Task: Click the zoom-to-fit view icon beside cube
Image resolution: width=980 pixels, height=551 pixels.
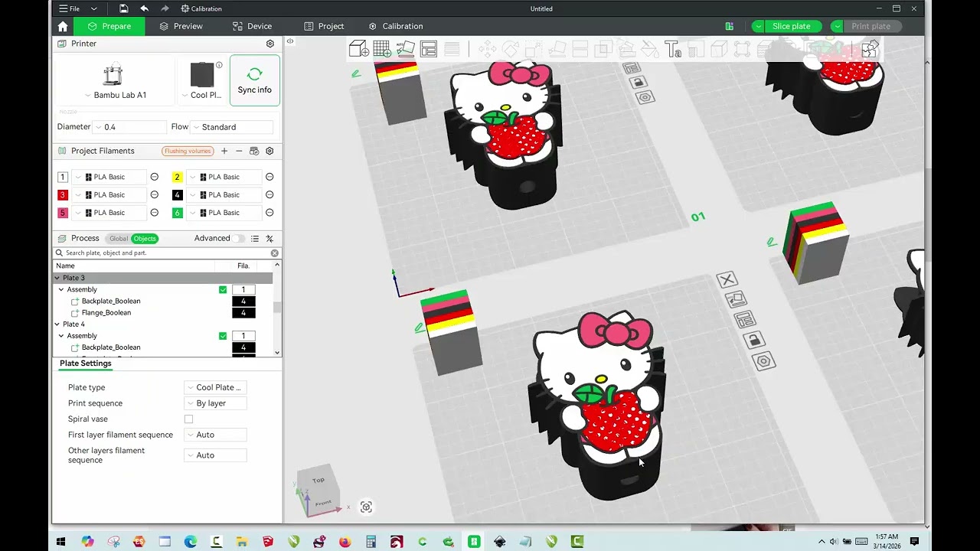Action: (366, 507)
